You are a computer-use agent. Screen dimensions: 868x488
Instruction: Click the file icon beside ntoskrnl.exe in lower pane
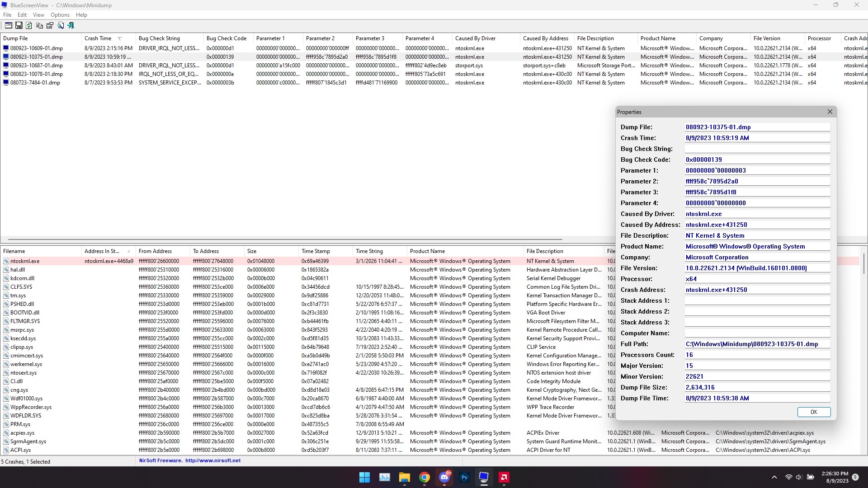tap(6, 261)
